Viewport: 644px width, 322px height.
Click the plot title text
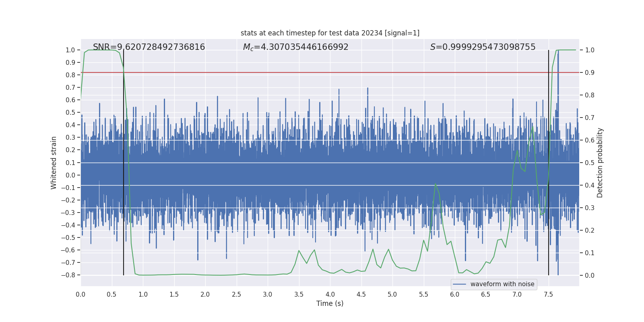point(330,33)
